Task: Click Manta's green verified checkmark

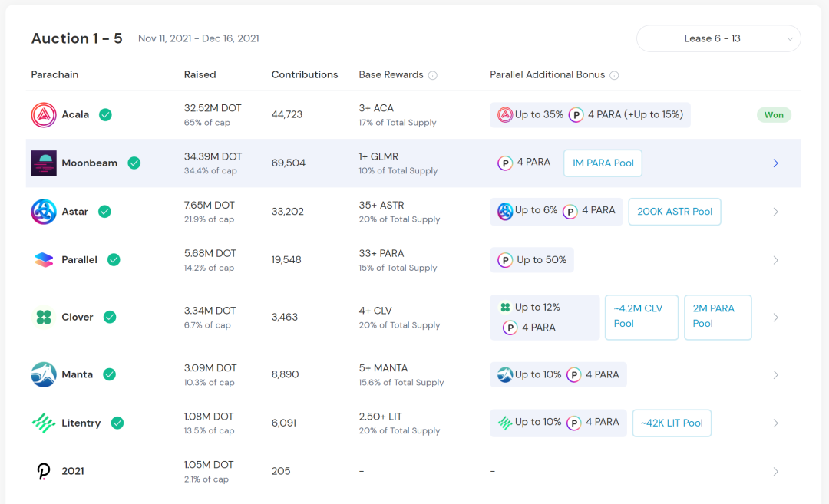Action: [110, 374]
